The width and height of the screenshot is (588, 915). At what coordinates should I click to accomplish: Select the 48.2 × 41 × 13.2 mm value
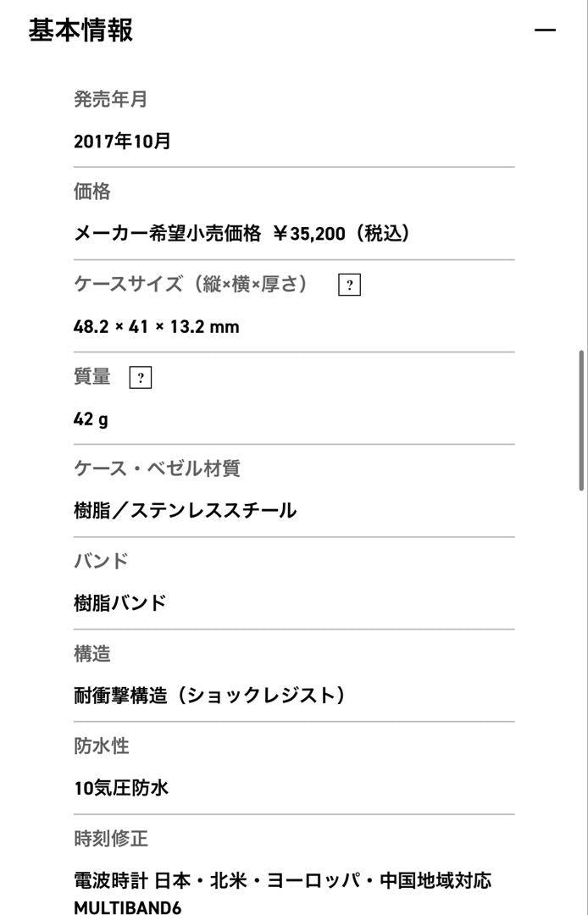156,327
